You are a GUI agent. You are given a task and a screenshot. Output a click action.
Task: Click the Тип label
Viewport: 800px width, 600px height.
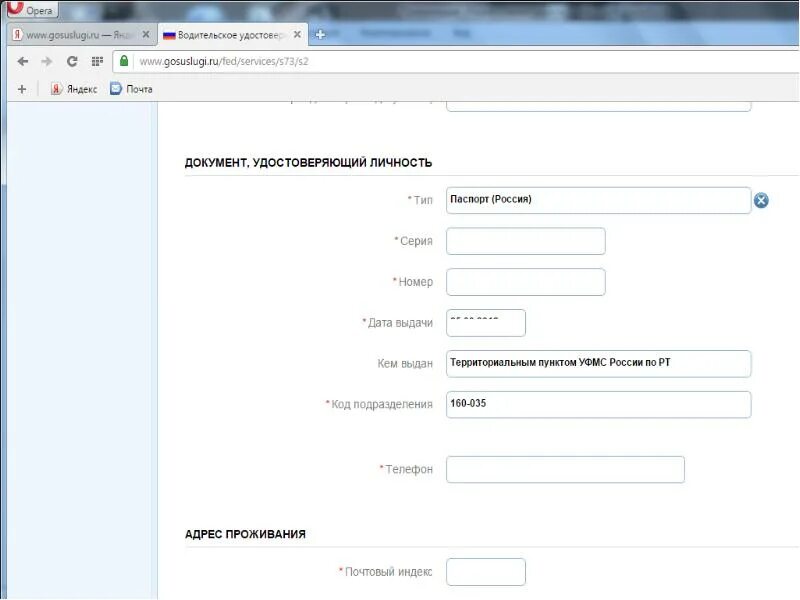(422, 200)
